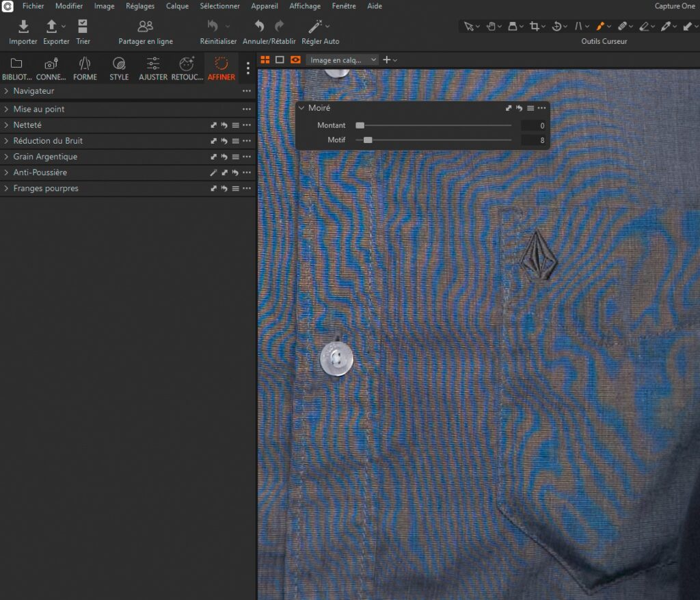Select the Crop cursor tool
700x600 pixels.
pos(535,27)
